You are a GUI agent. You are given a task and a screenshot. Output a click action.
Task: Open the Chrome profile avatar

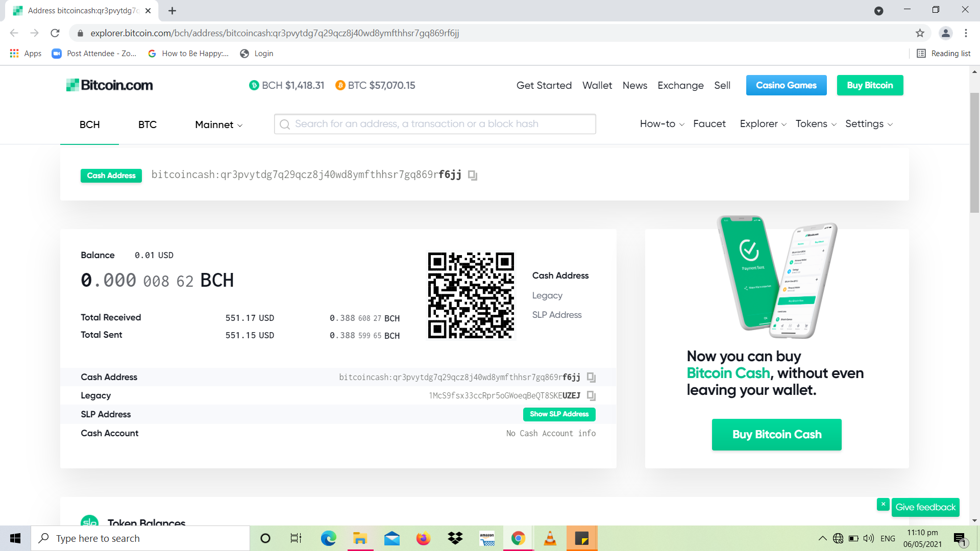coord(945,33)
